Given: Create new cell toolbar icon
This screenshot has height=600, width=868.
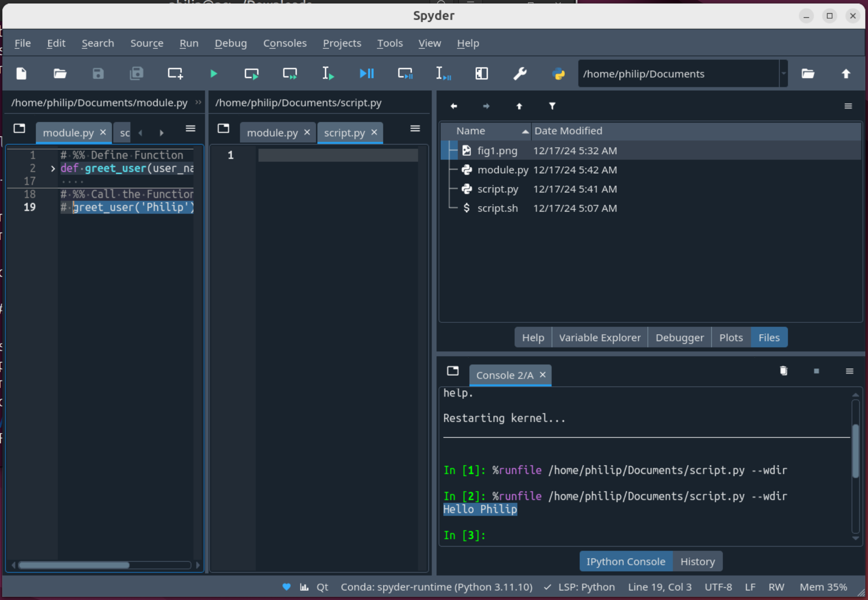Looking at the screenshot, I should coord(175,73).
